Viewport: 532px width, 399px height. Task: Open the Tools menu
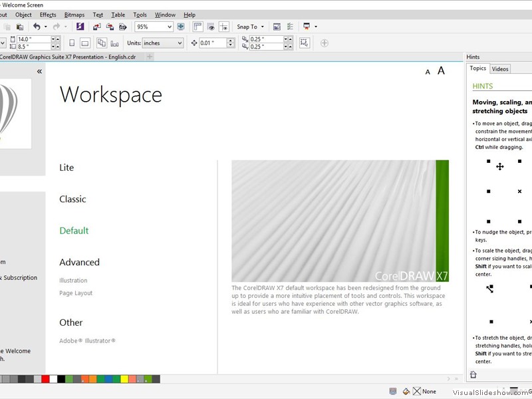coord(140,15)
